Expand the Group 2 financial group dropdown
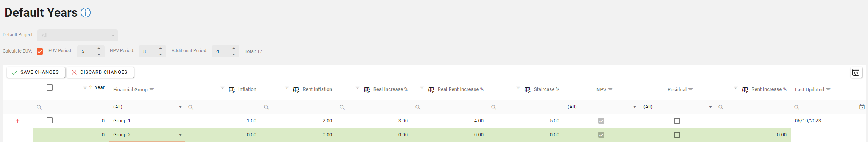 180,135
